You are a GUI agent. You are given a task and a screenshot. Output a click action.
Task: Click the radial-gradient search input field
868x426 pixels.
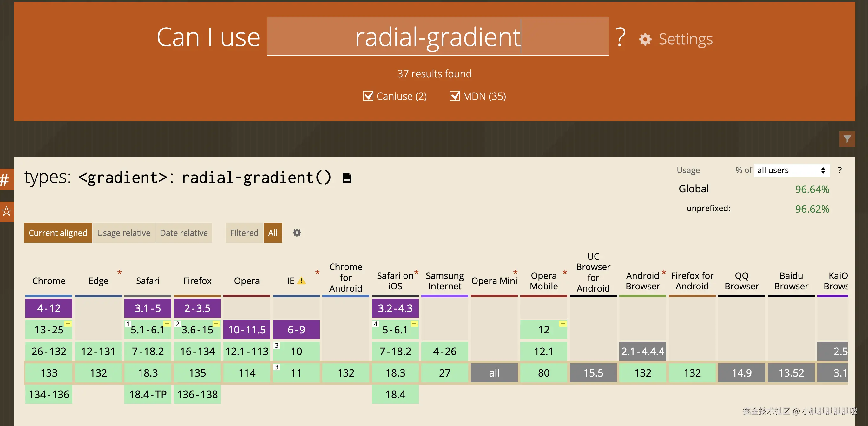tap(437, 37)
